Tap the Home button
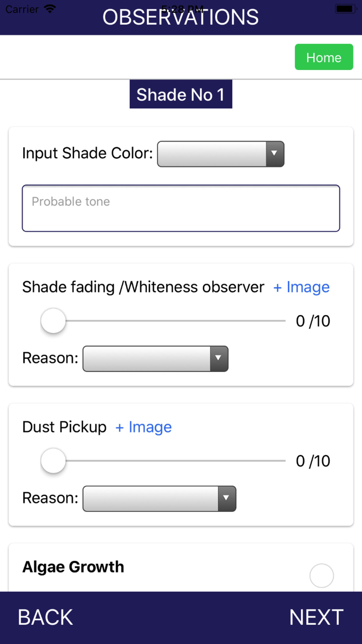The height and width of the screenshot is (644, 362). (x=324, y=57)
